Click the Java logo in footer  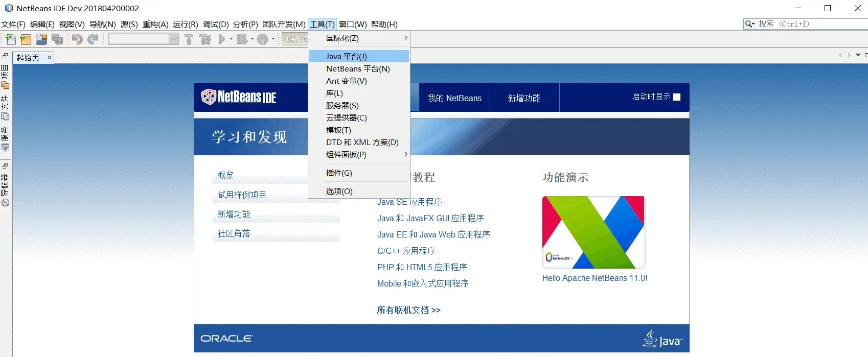click(x=663, y=339)
